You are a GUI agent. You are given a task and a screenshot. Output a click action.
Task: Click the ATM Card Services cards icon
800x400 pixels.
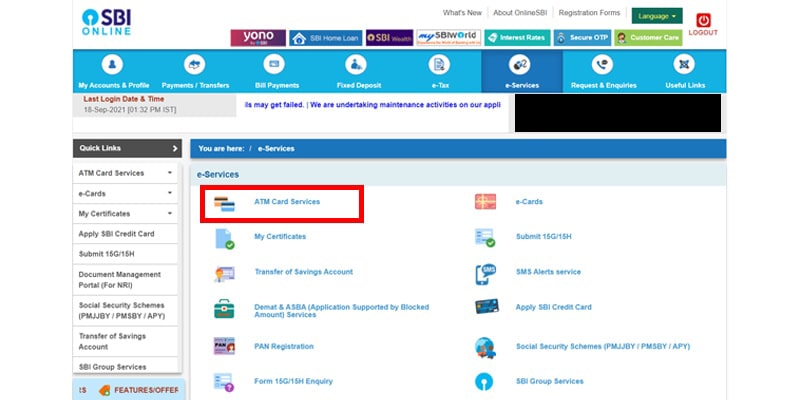click(x=224, y=204)
